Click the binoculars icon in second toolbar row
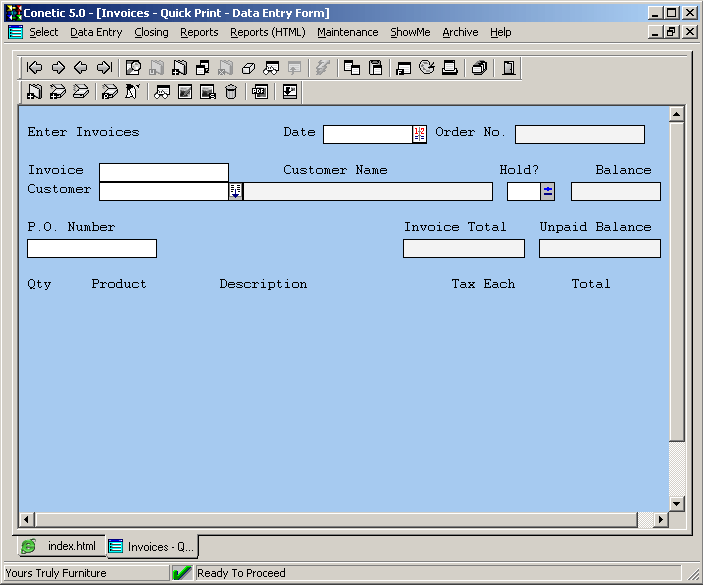The height and width of the screenshot is (585, 703). [x=162, y=92]
